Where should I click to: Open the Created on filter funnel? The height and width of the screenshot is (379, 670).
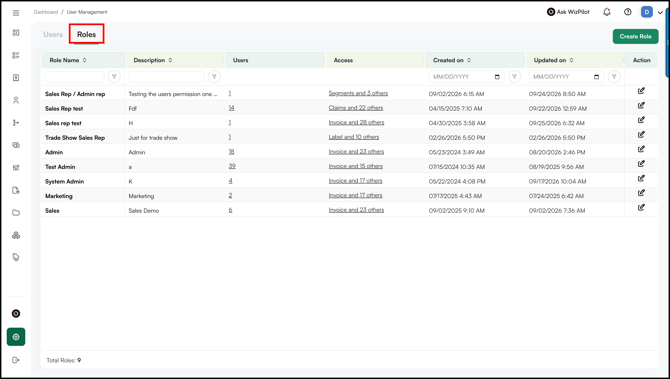click(514, 77)
